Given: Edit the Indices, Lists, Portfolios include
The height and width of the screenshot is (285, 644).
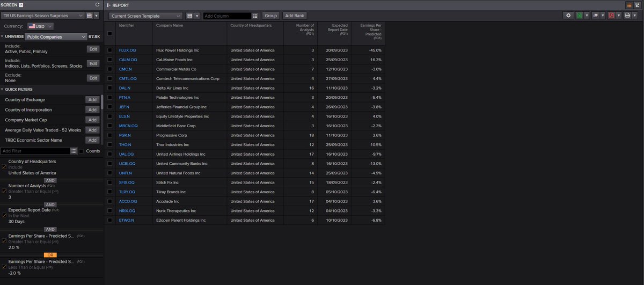Looking at the screenshot, I should click(x=93, y=63).
